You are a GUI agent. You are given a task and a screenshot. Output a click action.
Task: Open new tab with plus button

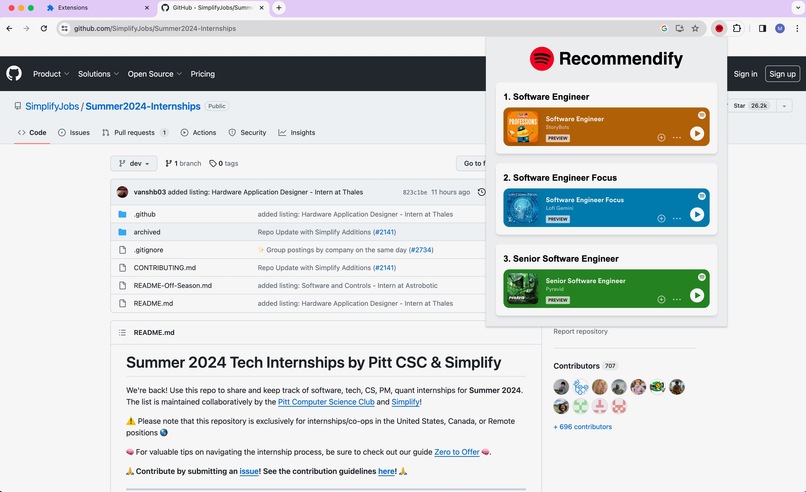[x=279, y=8]
